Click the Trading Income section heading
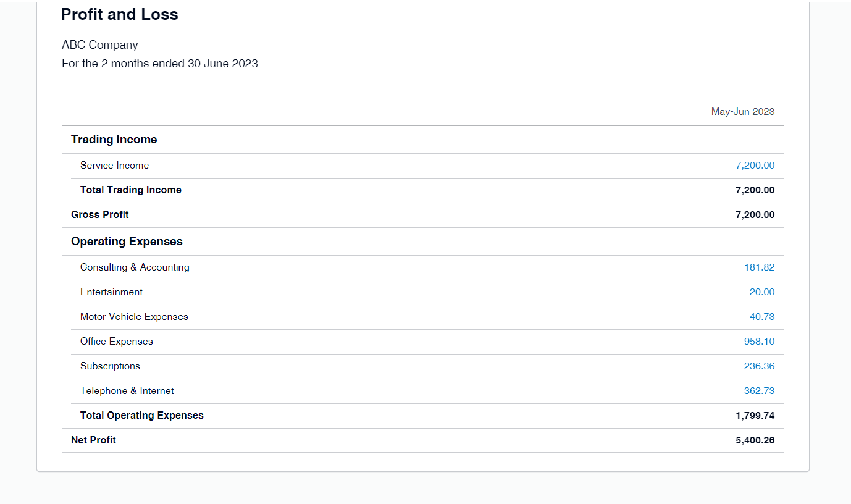Image resolution: width=851 pixels, height=504 pixels. pyautogui.click(x=114, y=140)
